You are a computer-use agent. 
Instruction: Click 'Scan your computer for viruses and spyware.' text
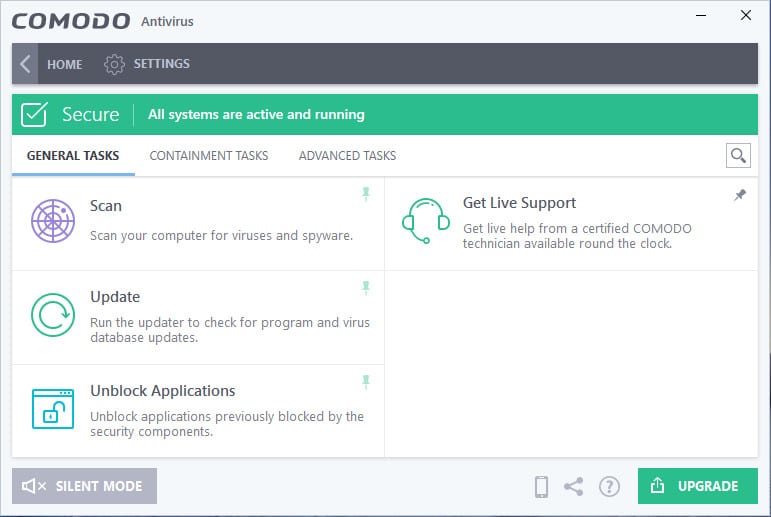tap(221, 236)
